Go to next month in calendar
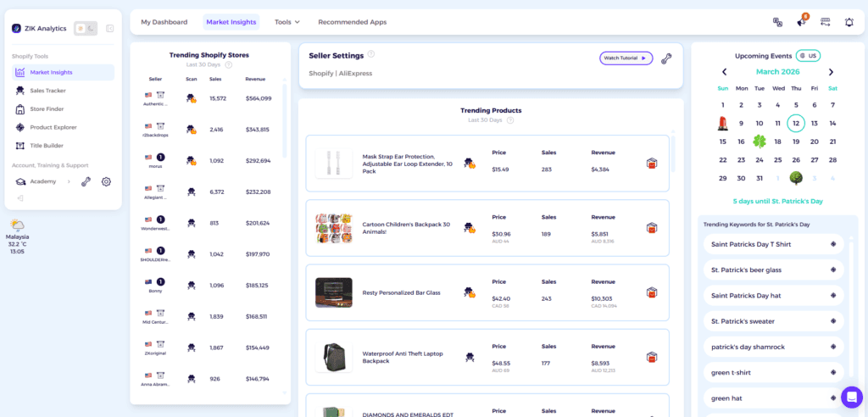 point(831,72)
